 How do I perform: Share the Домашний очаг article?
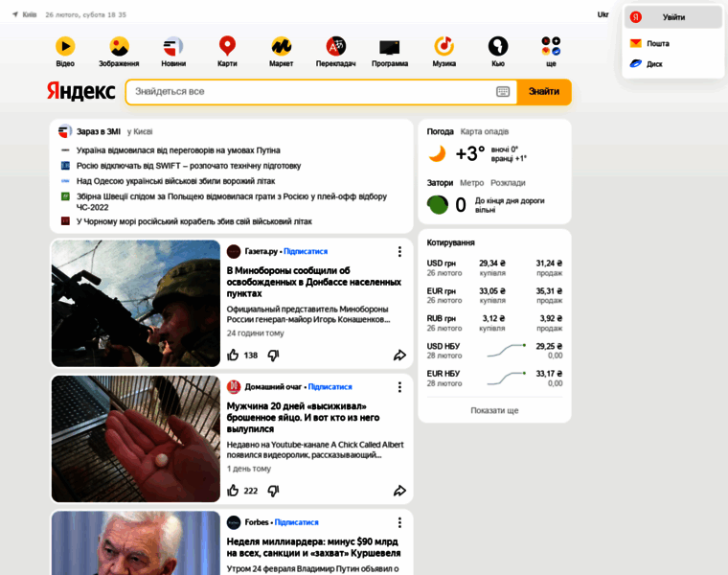pyautogui.click(x=399, y=491)
